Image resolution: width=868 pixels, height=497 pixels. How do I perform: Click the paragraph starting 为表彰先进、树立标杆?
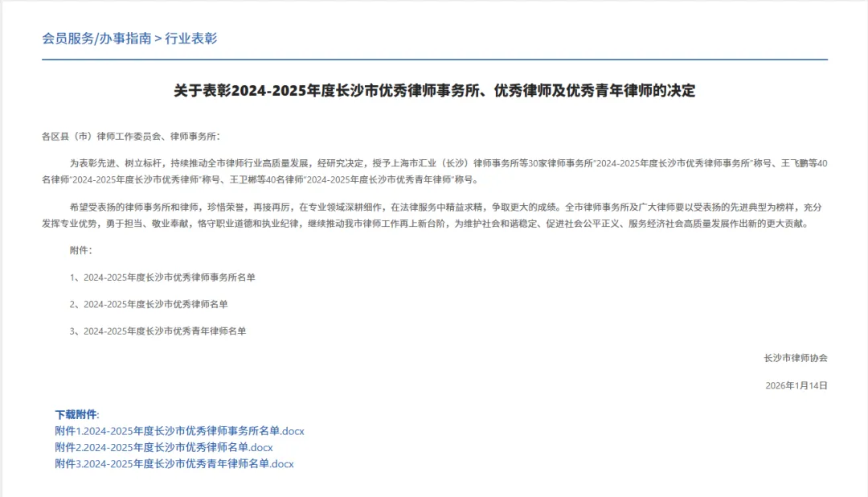[x=435, y=171]
